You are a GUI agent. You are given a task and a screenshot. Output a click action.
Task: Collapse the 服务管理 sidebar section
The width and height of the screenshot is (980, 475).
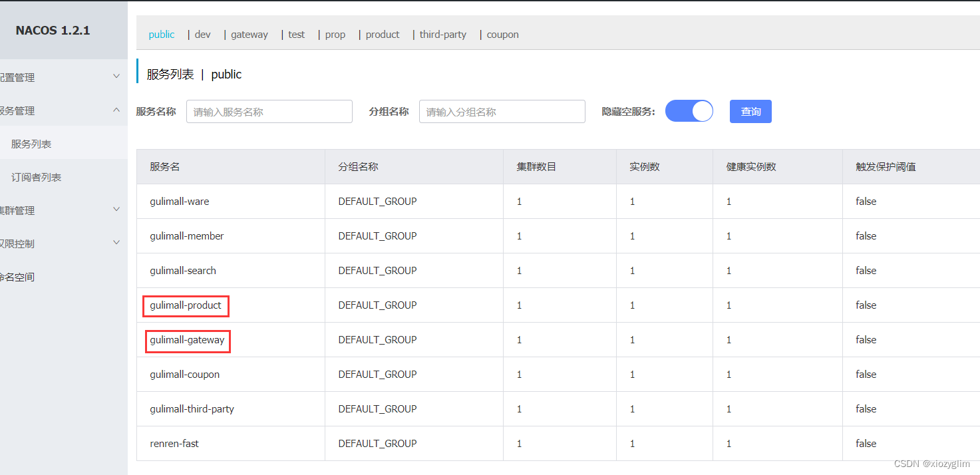60,110
